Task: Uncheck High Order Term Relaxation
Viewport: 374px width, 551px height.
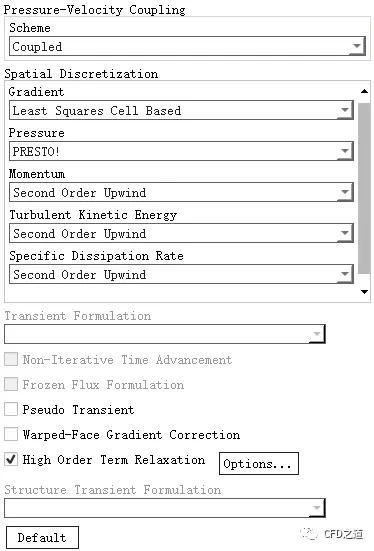Action: (11, 459)
